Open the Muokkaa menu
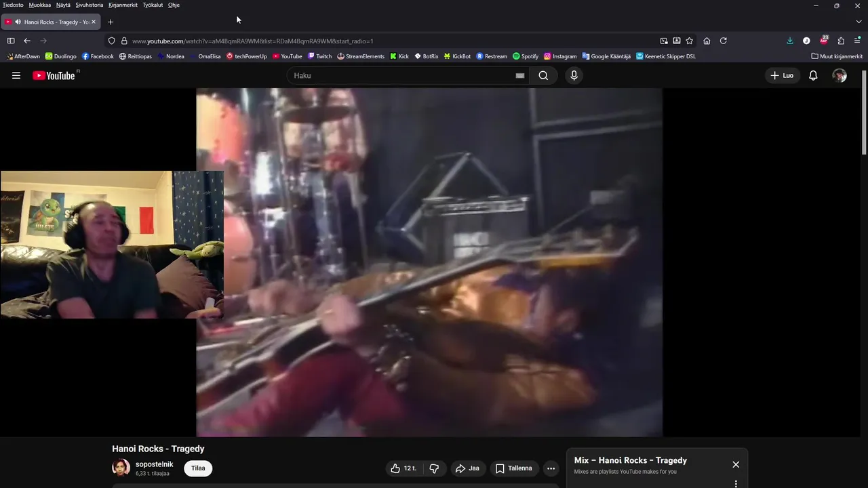 pos(40,5)
